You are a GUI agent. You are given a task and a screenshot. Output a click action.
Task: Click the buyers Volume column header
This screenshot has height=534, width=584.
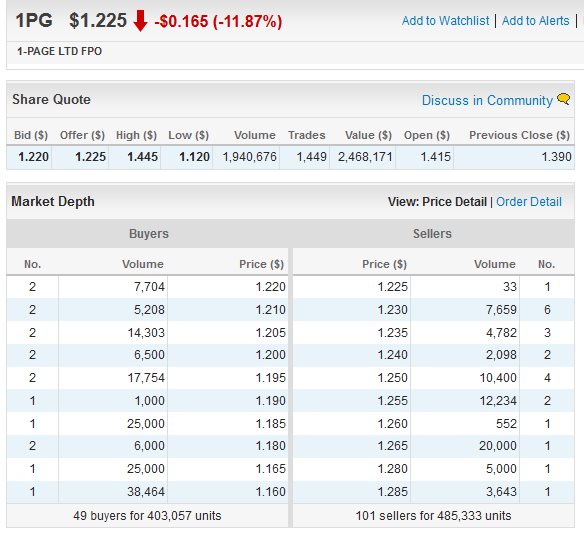click(143, 264)
